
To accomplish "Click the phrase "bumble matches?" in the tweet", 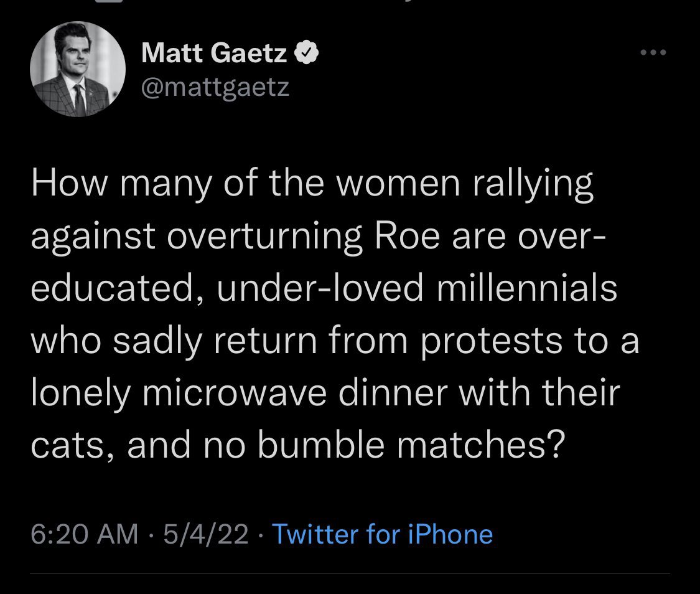I will pyautogui.click(x=411, y=445).
